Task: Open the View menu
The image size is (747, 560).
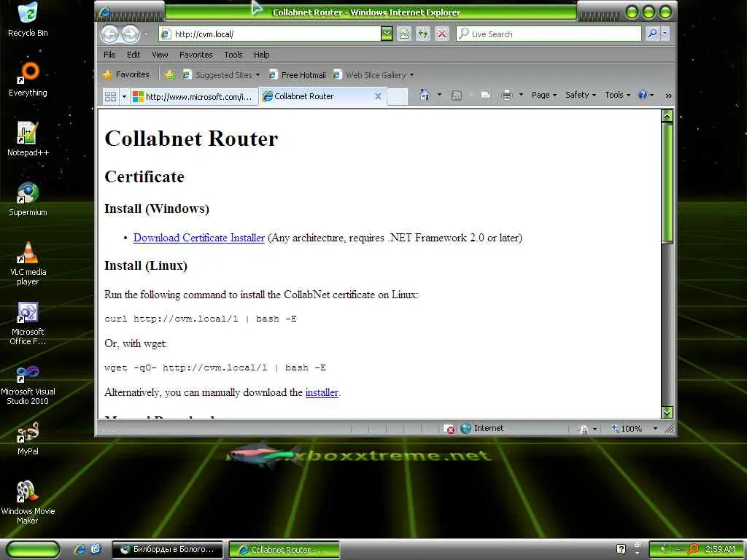Action: (x=160, y=55)
